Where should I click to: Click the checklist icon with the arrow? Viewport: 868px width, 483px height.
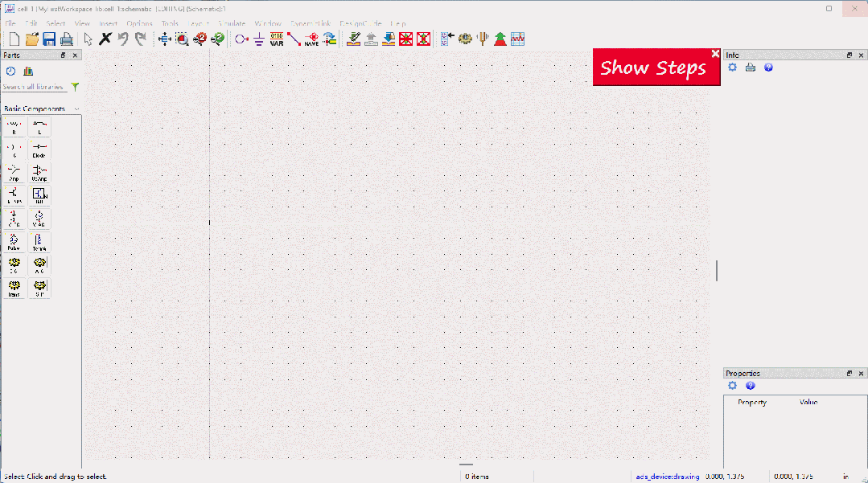click(447, 39)
